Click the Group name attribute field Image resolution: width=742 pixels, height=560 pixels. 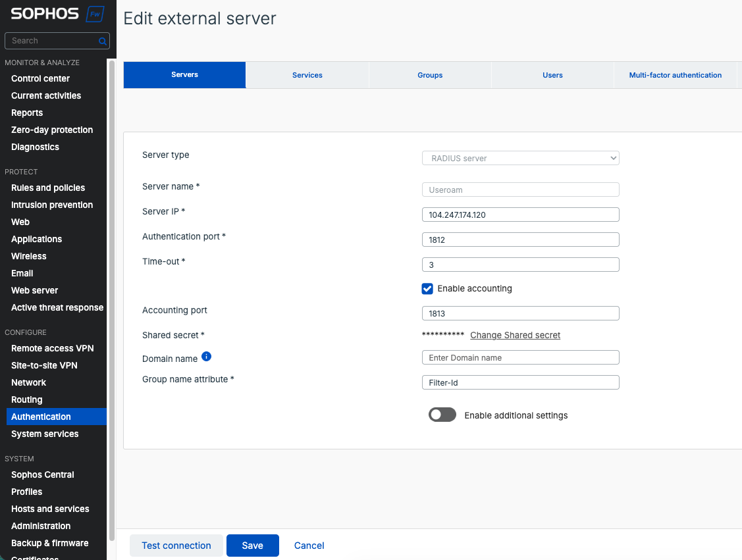521,382
